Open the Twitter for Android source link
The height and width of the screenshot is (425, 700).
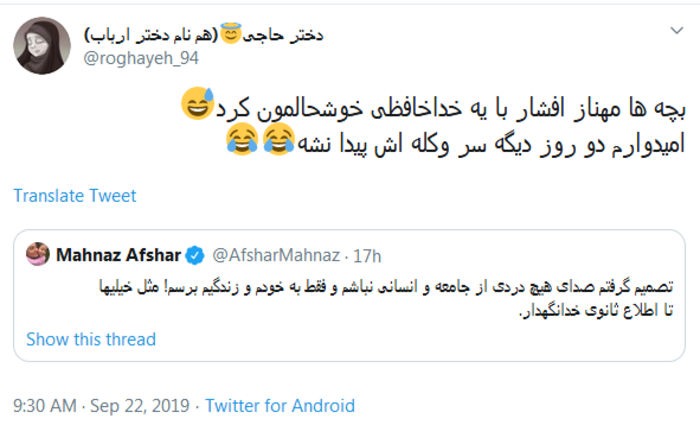280,405
